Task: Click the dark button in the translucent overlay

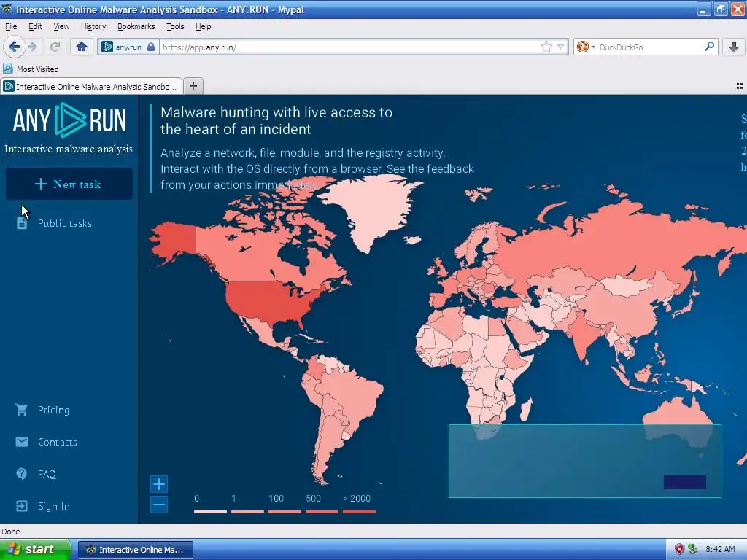Action: point(684,482)
